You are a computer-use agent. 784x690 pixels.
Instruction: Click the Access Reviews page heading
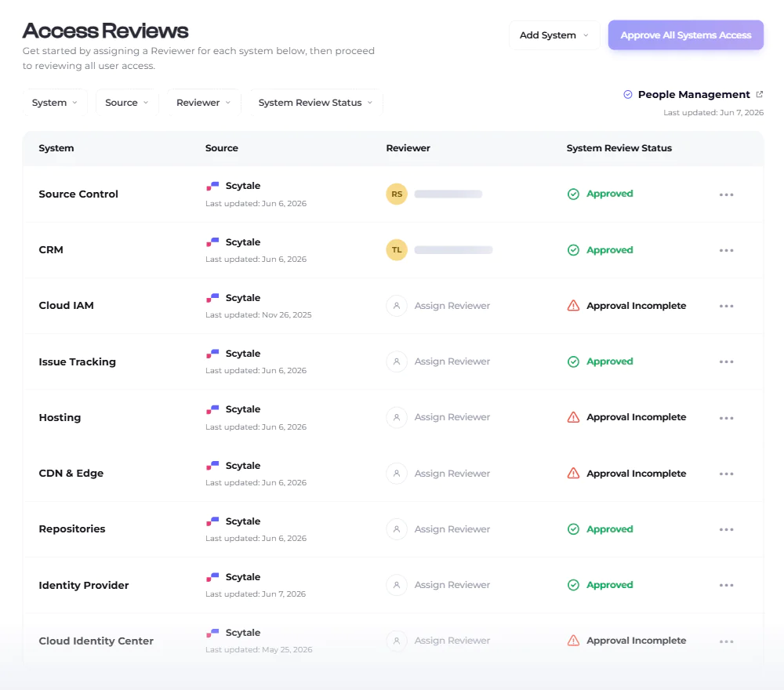106,31
